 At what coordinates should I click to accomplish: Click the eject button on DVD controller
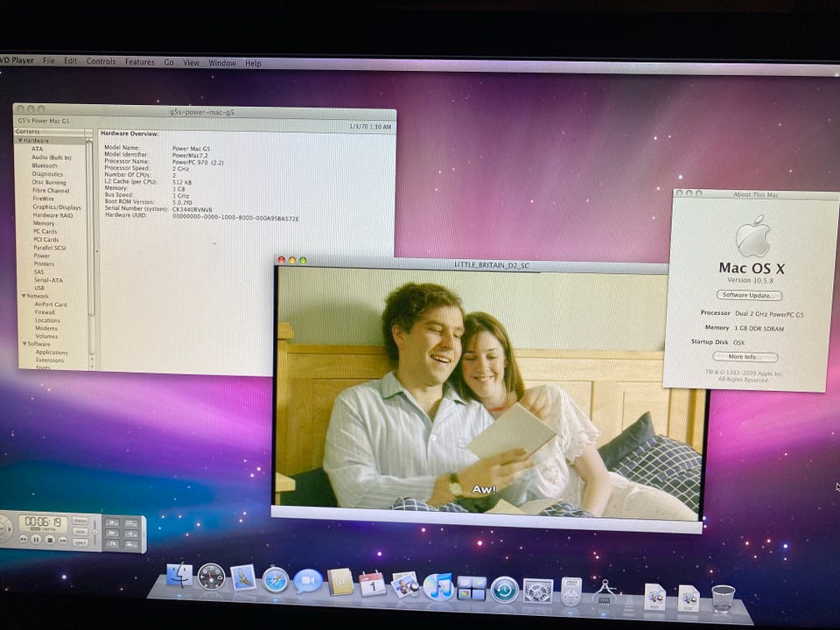pyautogui.click(x=80, y=542)
